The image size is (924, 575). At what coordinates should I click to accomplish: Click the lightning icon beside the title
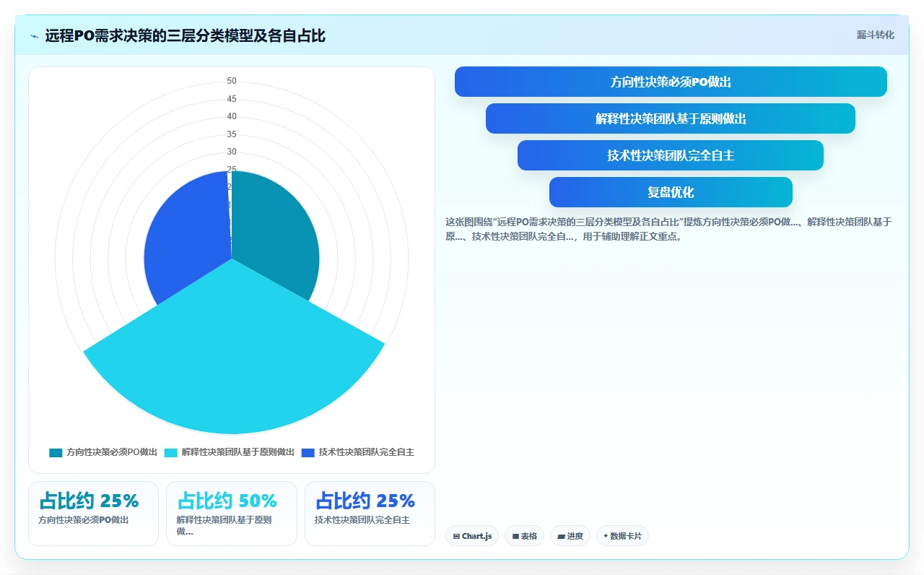pos(35,36)
